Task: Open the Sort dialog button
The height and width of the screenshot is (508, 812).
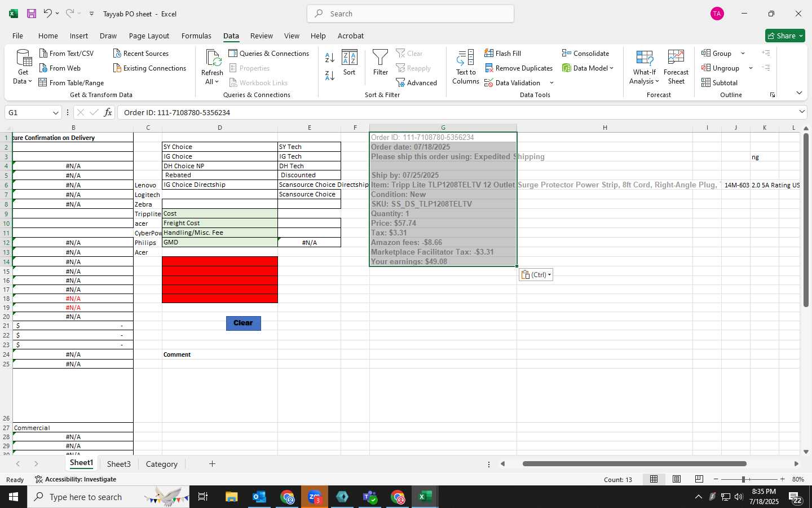Action: (x=350, y=63)
